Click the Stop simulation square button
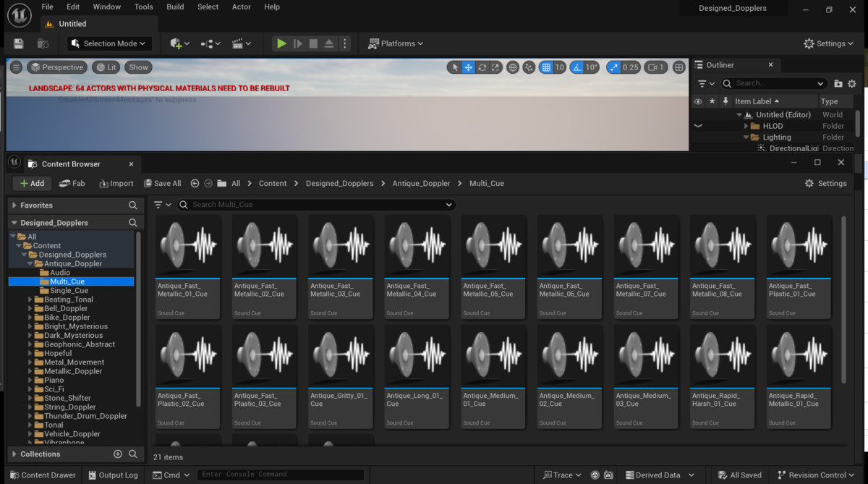Viewport: 868px width, 484px height. click(313, 43)
